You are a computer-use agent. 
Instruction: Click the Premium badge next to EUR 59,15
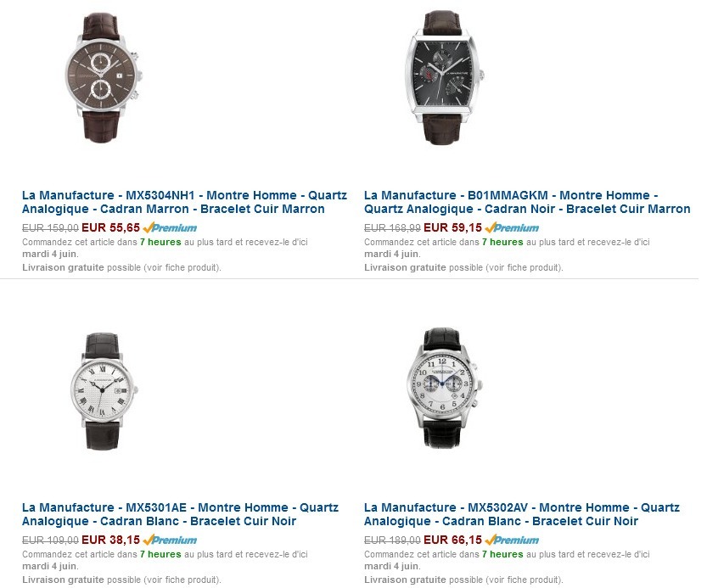[512, 227]
